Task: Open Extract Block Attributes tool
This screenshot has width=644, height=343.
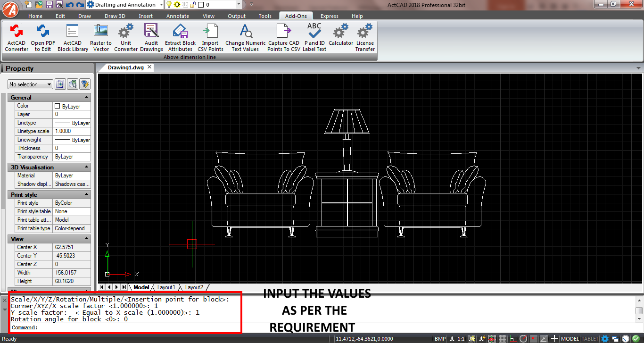Action: coord(180,38)
